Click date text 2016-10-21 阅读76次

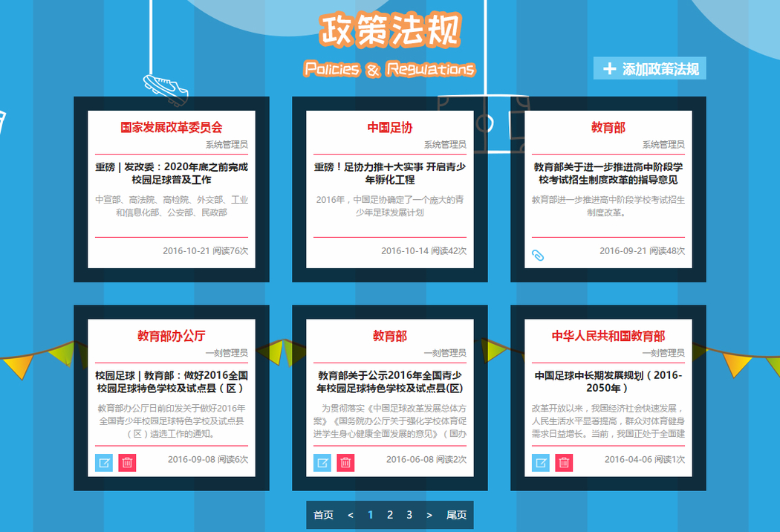tap(206, 251)
